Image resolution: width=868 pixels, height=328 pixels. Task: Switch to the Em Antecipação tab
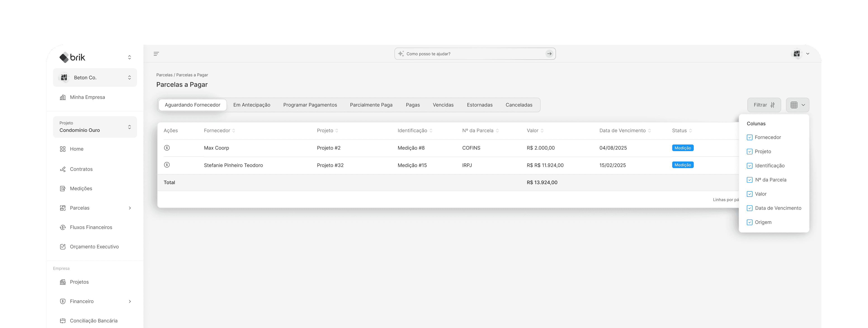251,105
